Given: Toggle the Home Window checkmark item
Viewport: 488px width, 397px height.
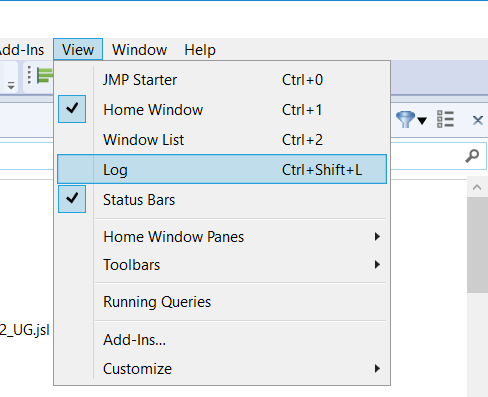Looking at the screenshot, I should [x=222, y=110].
